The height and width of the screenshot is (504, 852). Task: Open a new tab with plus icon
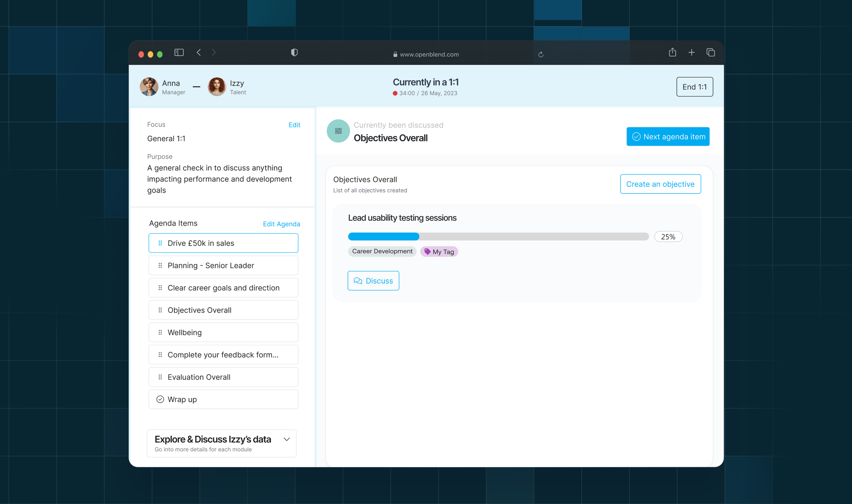691,52
